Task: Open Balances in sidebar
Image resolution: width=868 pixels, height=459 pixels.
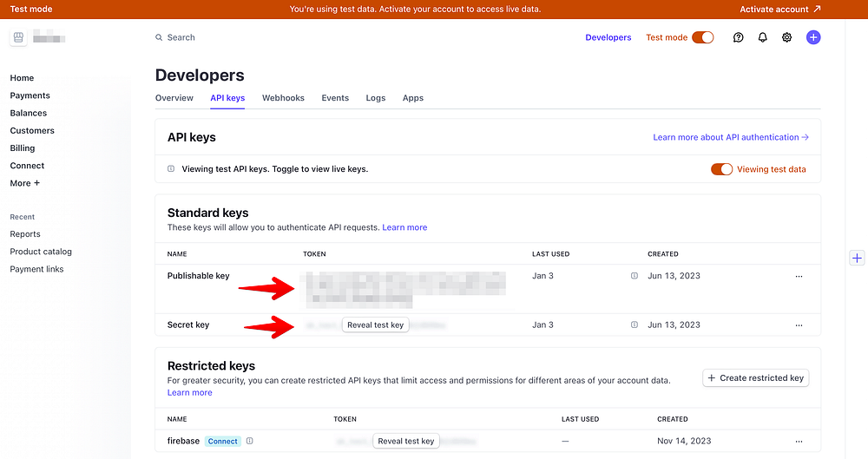Action: pyautogui.click(x=29, y=113)
